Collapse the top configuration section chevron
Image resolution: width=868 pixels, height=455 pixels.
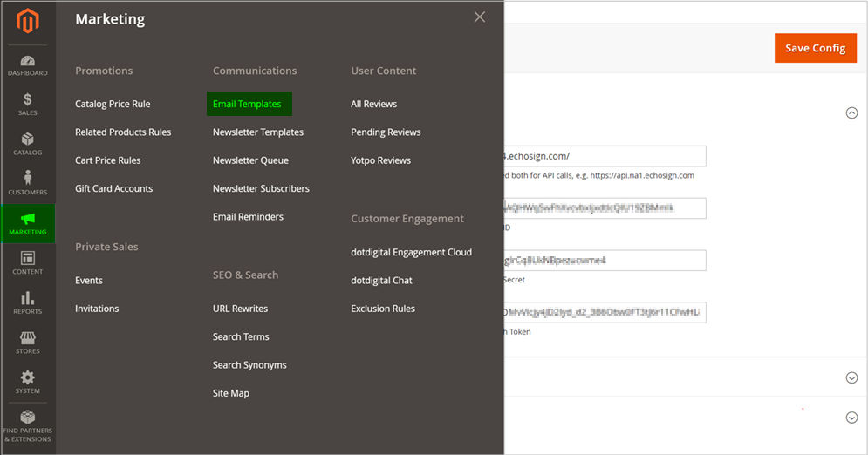click(x=851, y=112)
